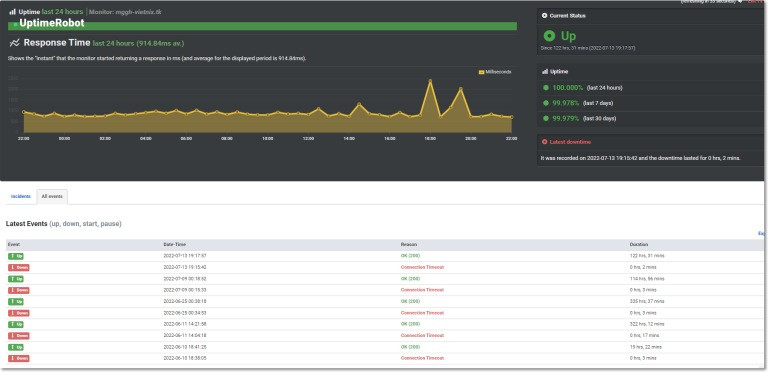Screen dimensions: 768x372
Task: Select the All events tab
Action: click(52, 196)
